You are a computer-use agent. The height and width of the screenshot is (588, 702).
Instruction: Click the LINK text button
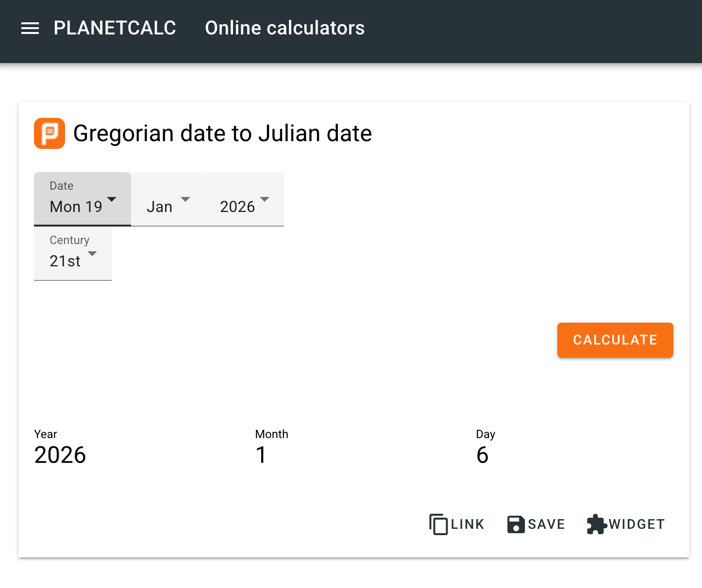[468, 524]
